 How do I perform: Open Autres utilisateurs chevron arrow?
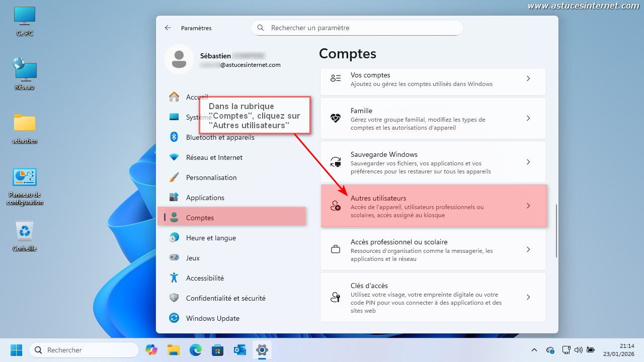(528, 206)
